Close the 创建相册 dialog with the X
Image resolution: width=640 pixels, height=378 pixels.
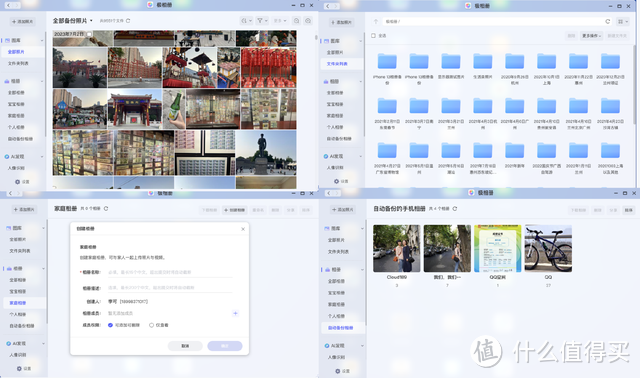coord(243,229)
